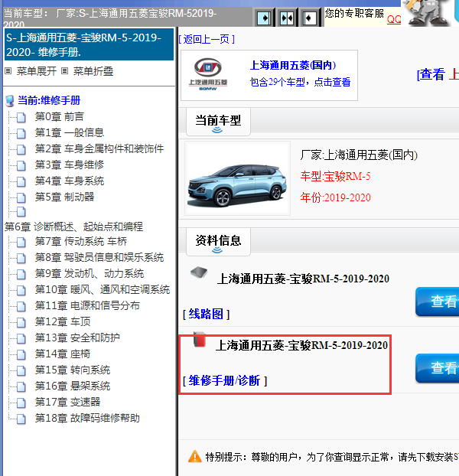Click the S-上海通用五菱-宝骏RM-5 维修手册 header

tap(89, 44)
